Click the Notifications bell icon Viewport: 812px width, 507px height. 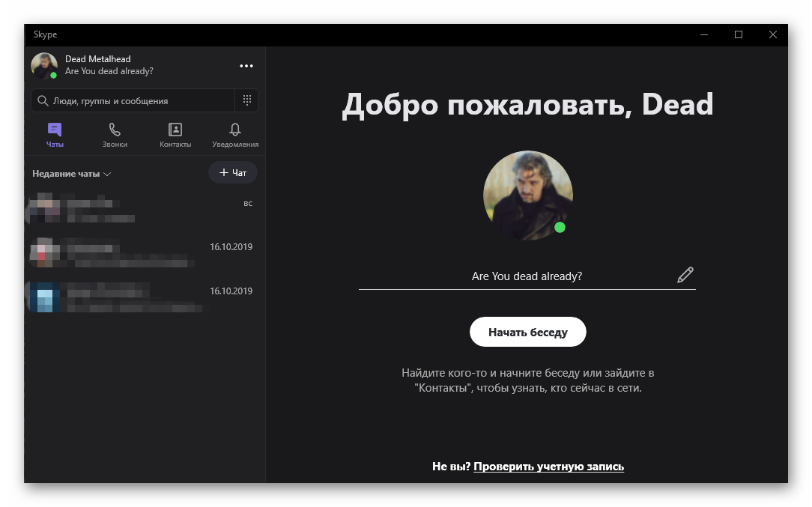[x=235, y=130]
